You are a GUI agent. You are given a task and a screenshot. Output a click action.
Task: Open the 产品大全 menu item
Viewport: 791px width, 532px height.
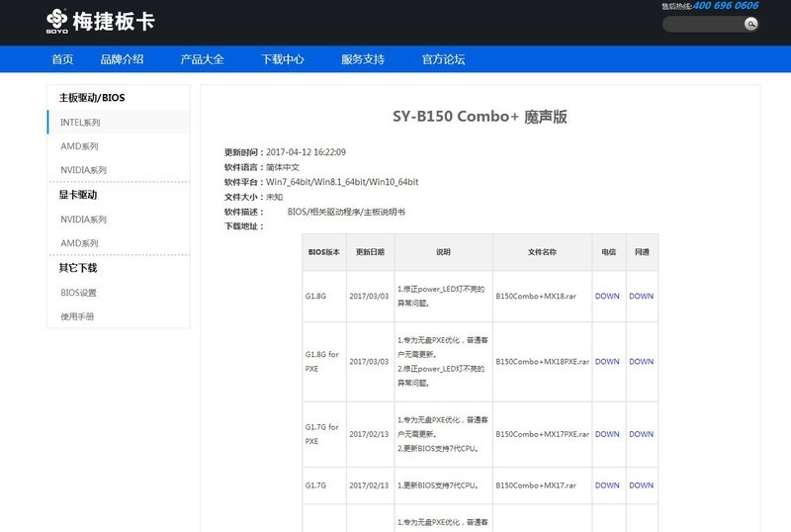(x=202, y=59)
